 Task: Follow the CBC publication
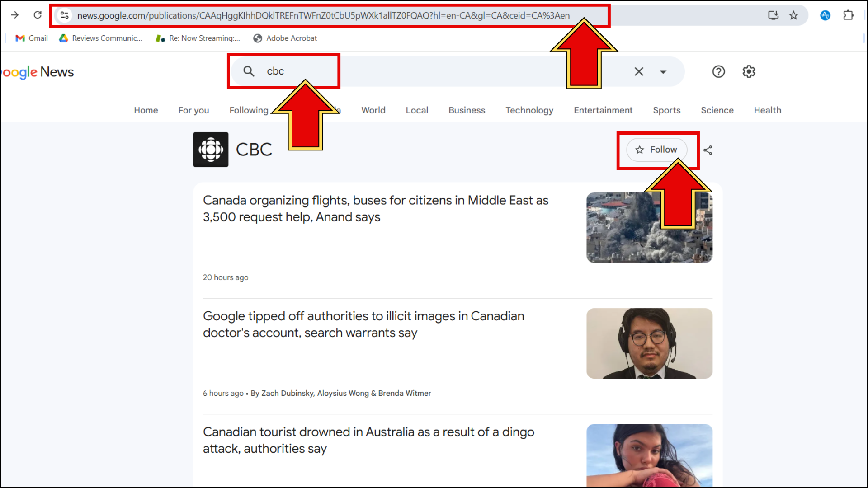[x=656, y=150]
